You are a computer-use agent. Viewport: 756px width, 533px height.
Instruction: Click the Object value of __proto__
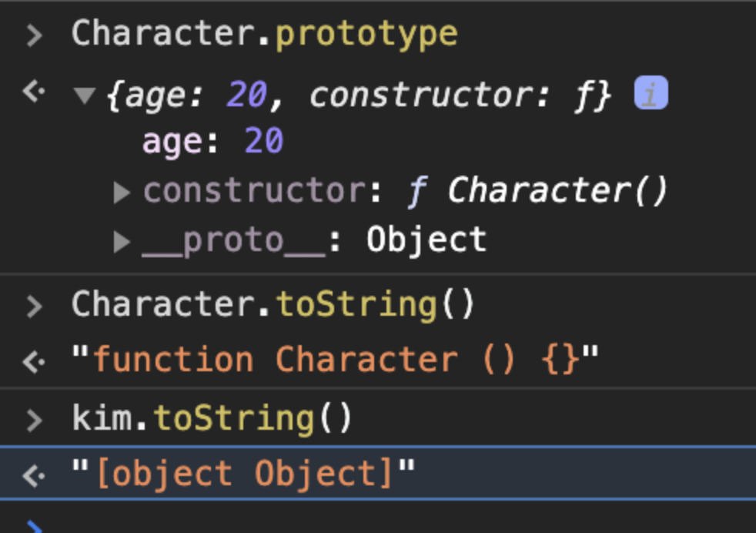[426, 240]
